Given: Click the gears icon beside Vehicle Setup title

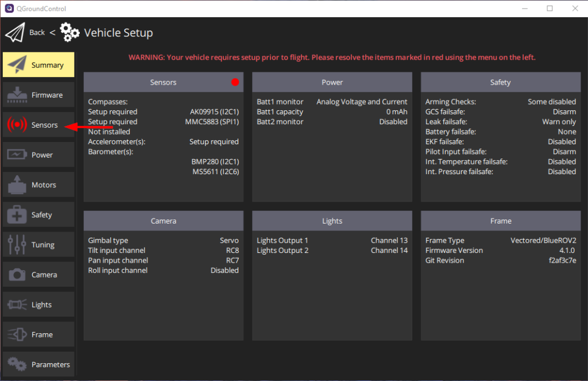Looking at the screenshot, I should [69, 33].
